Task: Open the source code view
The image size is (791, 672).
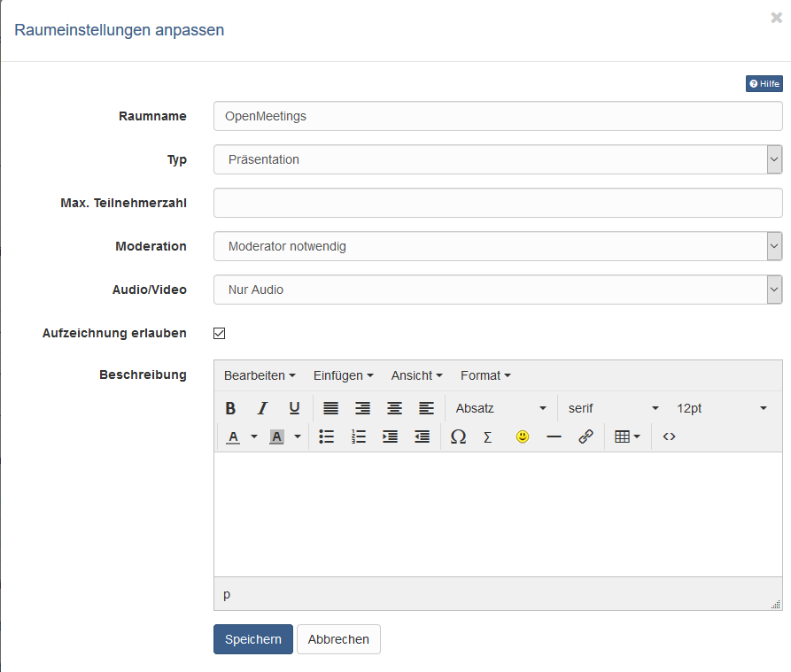Action: coord(669,436)
